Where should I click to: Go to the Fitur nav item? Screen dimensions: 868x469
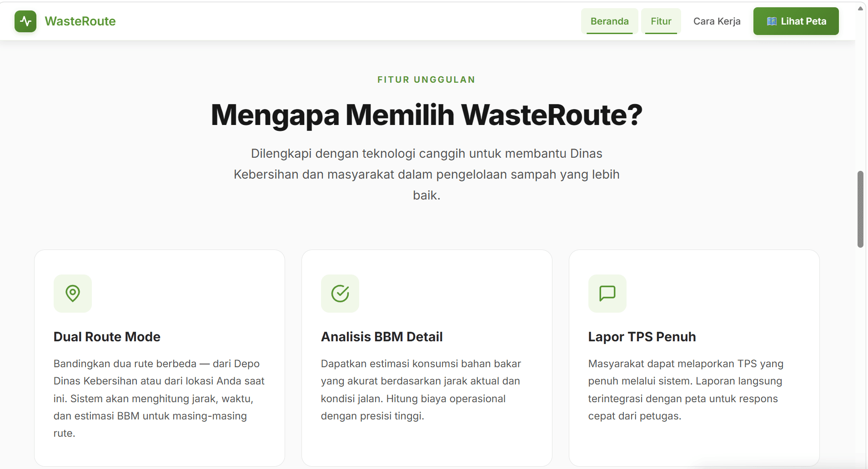click(661, 21)
